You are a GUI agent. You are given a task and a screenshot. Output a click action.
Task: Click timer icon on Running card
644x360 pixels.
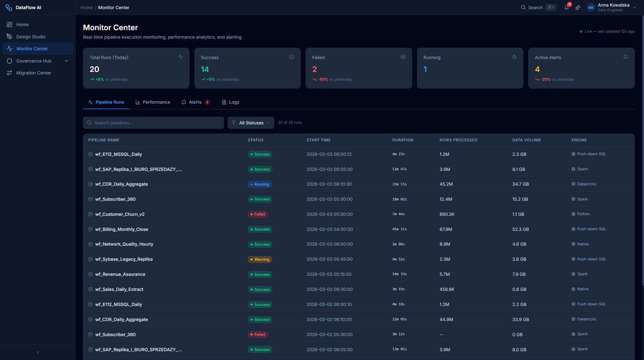coord(514,57)
